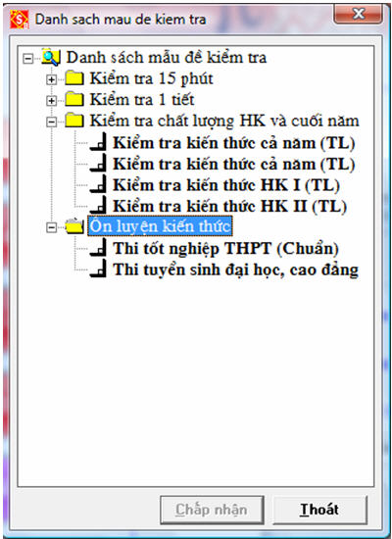Viewport: 392px width, 539px height.
Task: Select Thi tuyển sinh đại học, cao đẳng
Action: [x=236, y=270]
